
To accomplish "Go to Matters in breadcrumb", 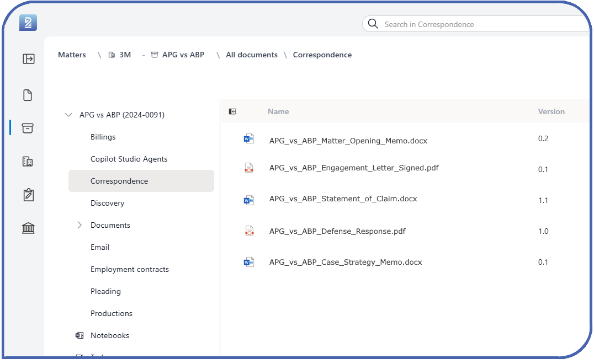I will point(72,55).
